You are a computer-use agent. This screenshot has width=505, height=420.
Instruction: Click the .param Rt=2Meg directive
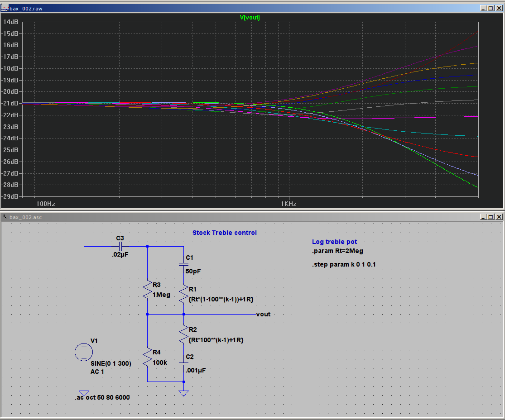coord(337,251)
